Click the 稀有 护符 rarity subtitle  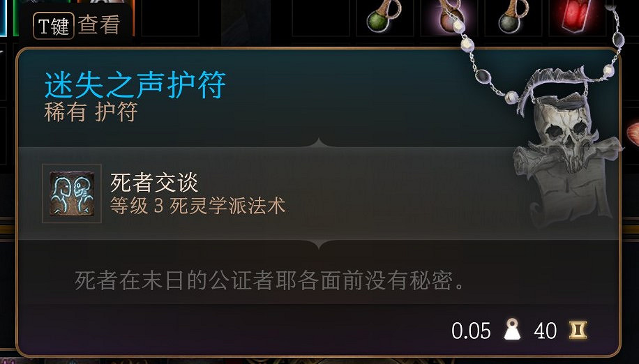[x=91, y=112]
